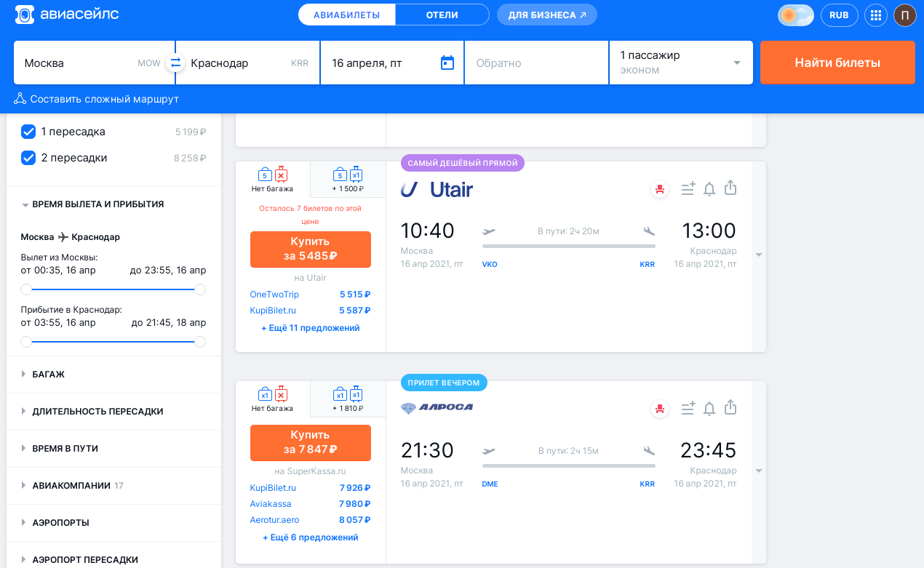Add Utair ticket to comparison list
This screenshot has width=924, height=568.
(x=688, y=188)
